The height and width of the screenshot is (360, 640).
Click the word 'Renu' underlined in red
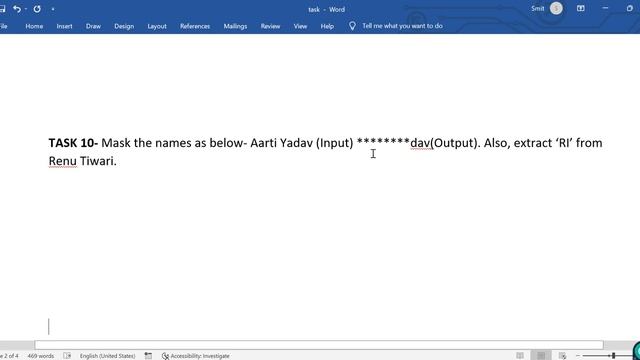[x=62, y=161]
